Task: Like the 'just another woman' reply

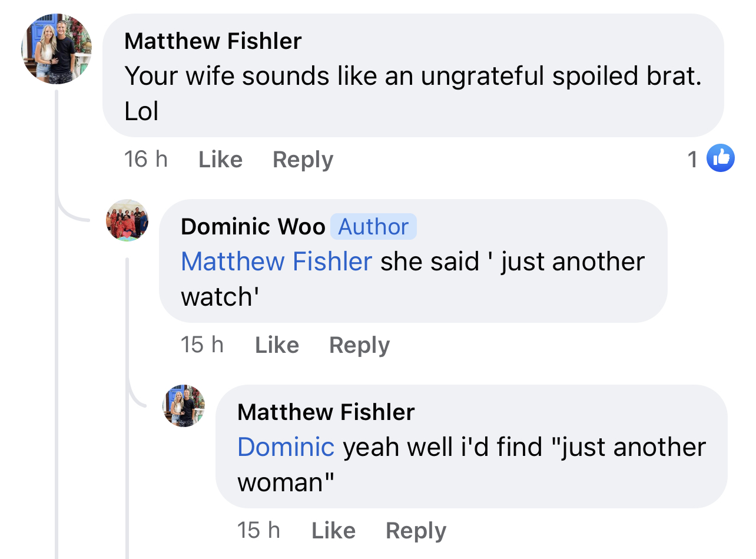Action: tap(333, 531)
